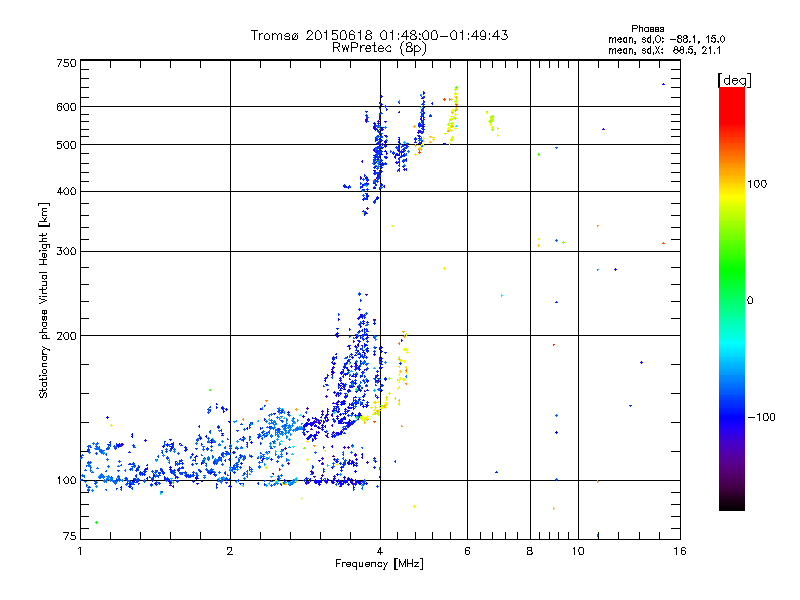Select the "mean, sd,O: -88.1, 15.0" line

pos(666,39)
